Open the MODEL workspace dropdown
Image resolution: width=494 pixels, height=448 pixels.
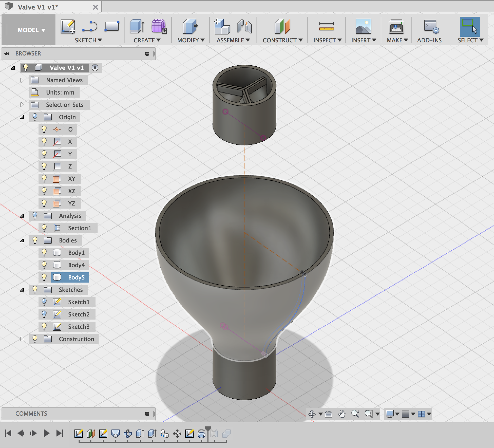point(32,30)
